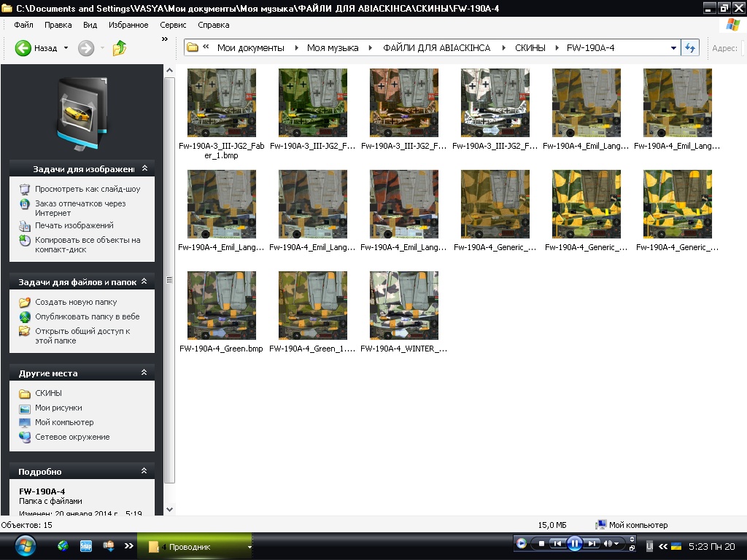Open the Back history dropdown arrow
The image size is (747, 560).
point(66,48)
